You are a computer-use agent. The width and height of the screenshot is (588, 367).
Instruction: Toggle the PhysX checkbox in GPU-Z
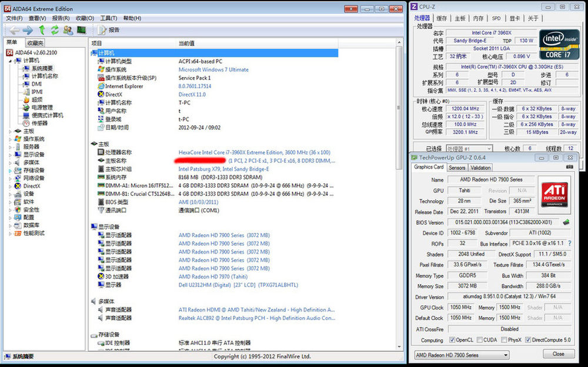[504, 340]
